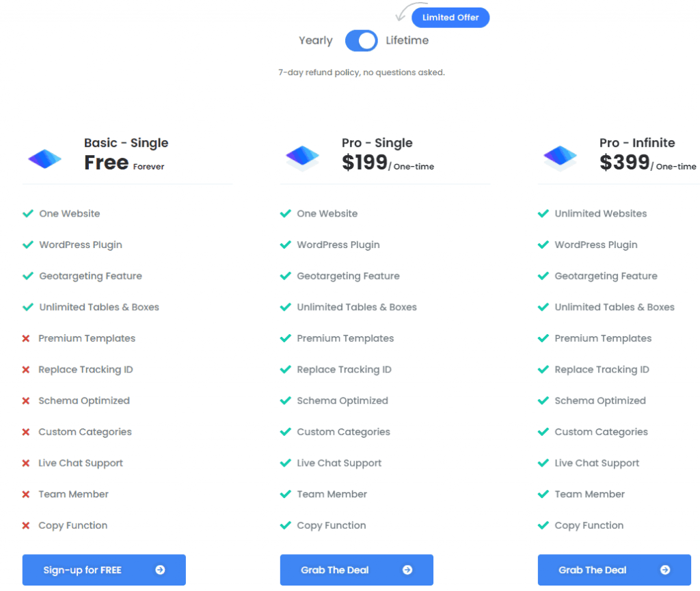Select the Pro - Single plan title

coord(377,143)
